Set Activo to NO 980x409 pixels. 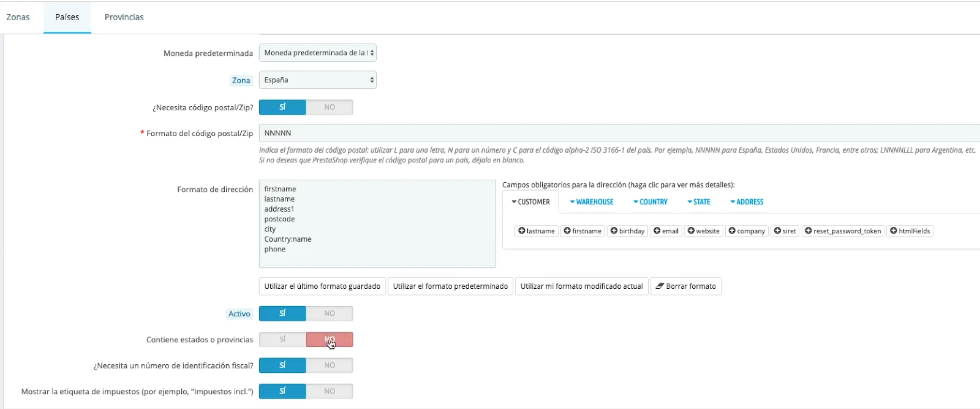click(x=330, y=313)
